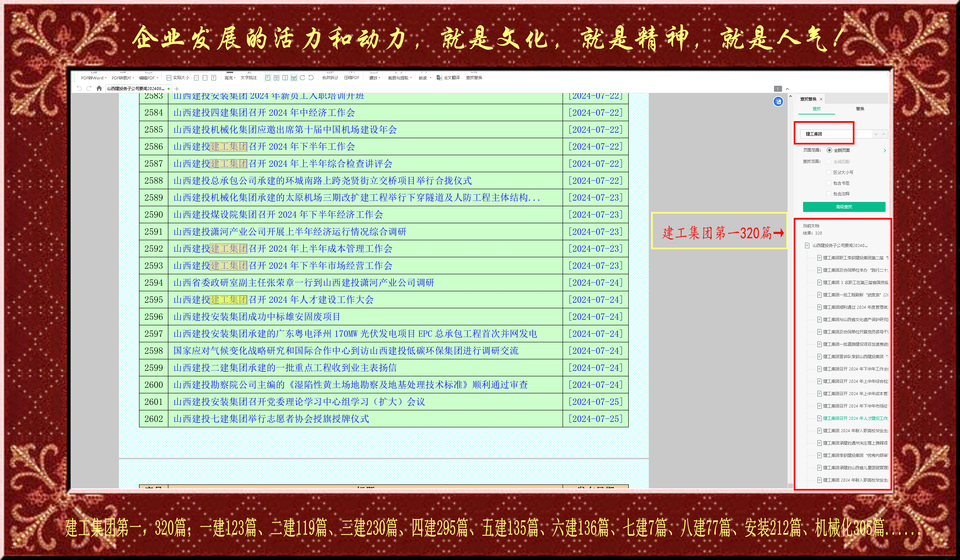Image resolution: width=960 pixels, height=560 pixels.
Task: Click the 查找 tab
Action: (x=816, y=109)
